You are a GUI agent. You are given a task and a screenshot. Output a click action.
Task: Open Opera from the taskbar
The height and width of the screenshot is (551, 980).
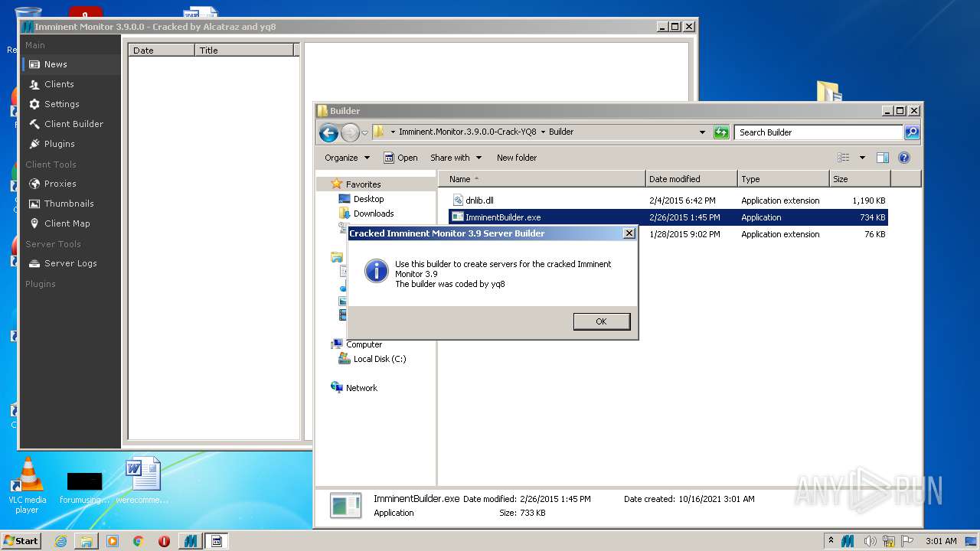pos(164,541)
